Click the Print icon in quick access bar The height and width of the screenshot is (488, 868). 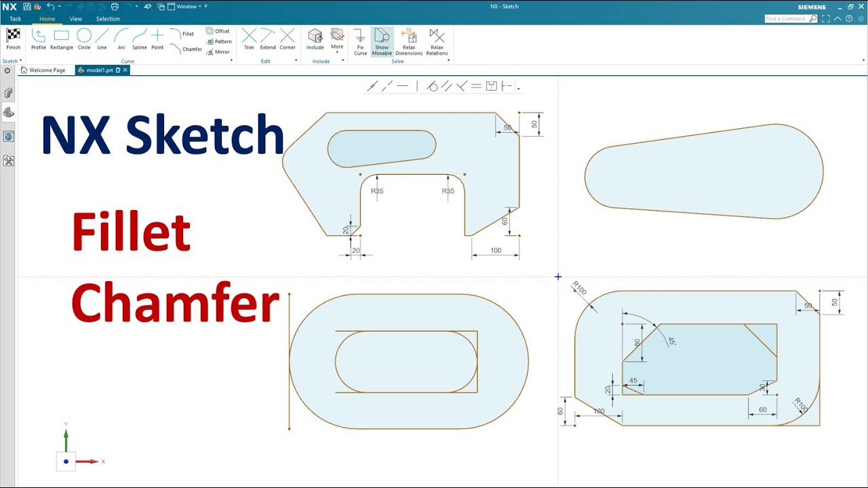click(115, 7)
